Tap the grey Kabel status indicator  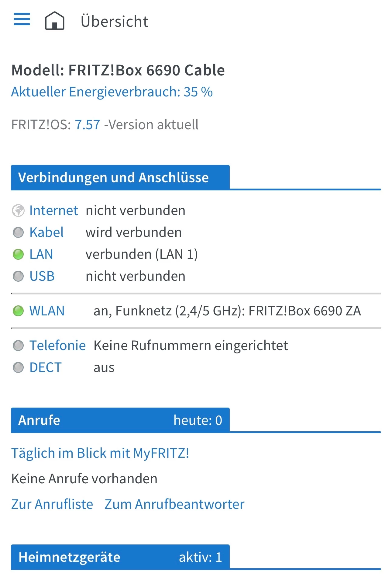pyautogui.click(x=18, y=232)
